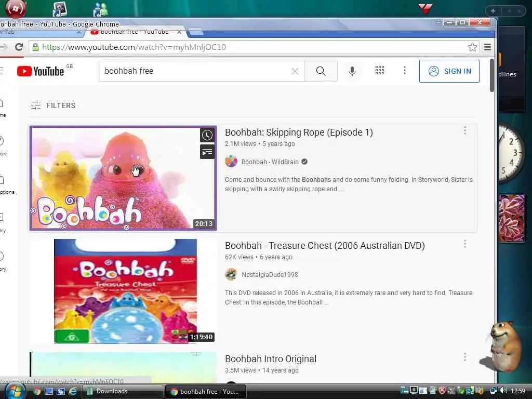
Task: Open more options for Boohbah Intro Original
Action: (465, 357)
